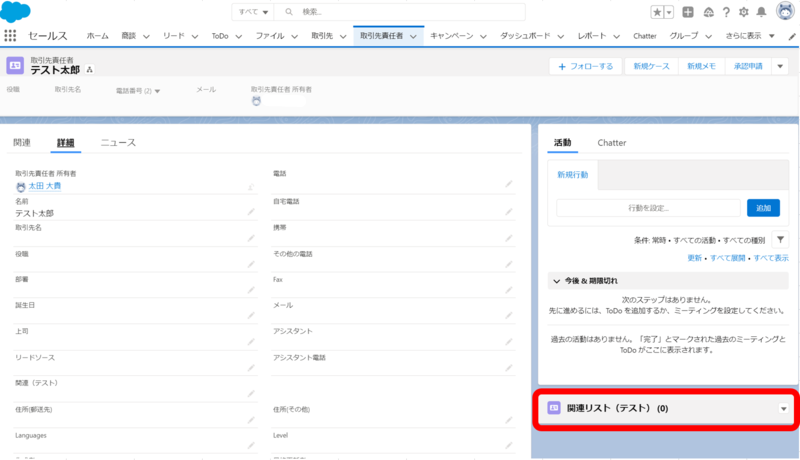Open the activity filter funnel icon
This screenshot has height=460, width=800.
click(780, 240)
